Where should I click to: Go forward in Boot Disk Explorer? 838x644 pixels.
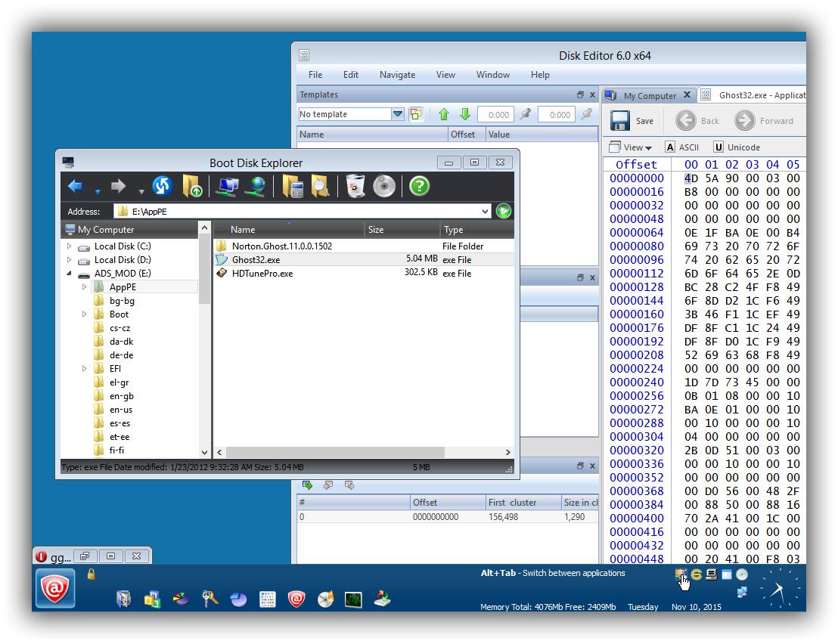118,187
